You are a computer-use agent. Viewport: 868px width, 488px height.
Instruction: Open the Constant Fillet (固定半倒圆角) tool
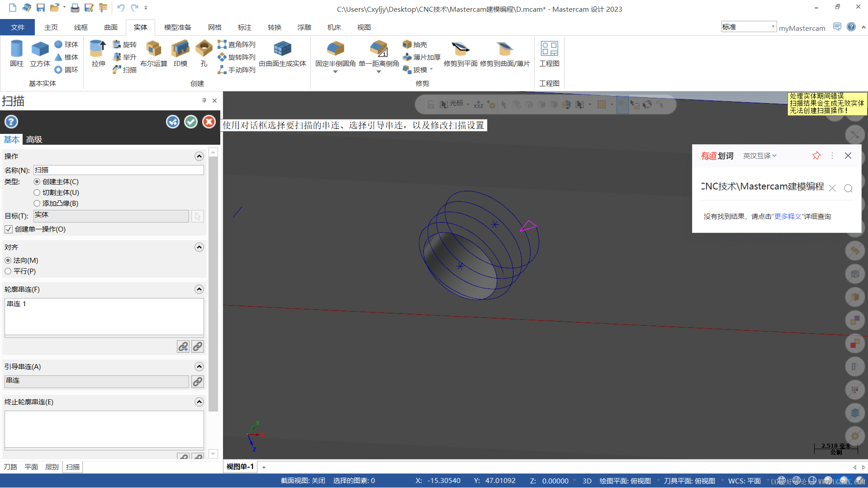point(336,53)
